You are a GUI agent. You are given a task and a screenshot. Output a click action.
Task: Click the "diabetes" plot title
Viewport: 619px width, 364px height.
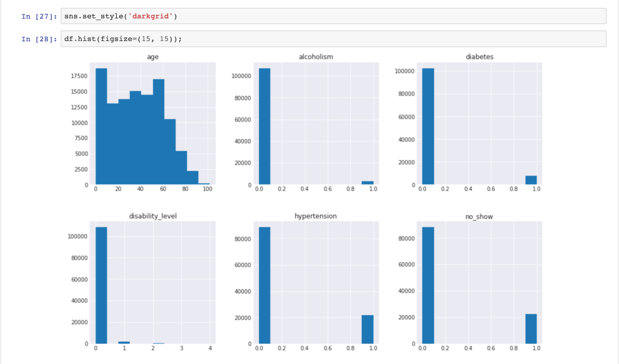pyautogui.click(x=479, y=56)
